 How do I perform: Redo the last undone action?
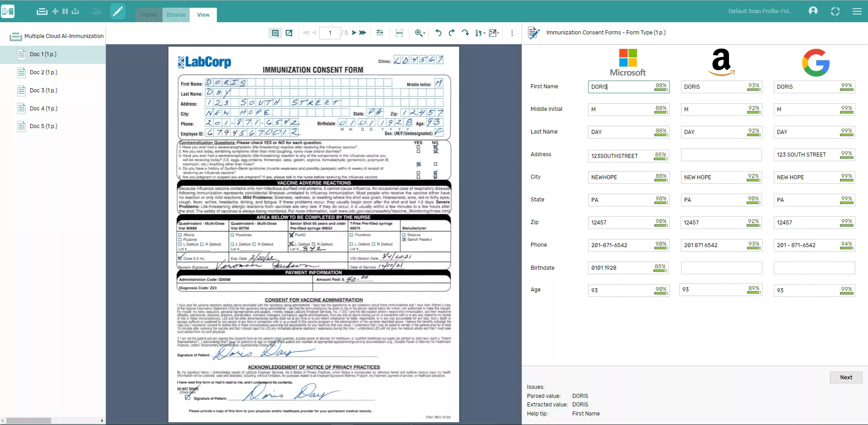pyautogui.click(x=451, y=33)
